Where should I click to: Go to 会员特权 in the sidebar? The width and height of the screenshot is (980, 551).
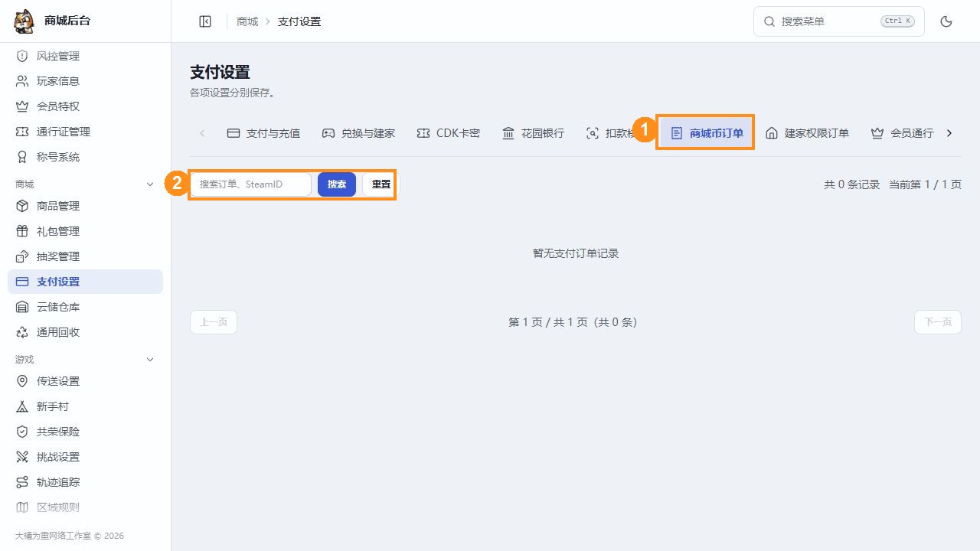point(85,106)
